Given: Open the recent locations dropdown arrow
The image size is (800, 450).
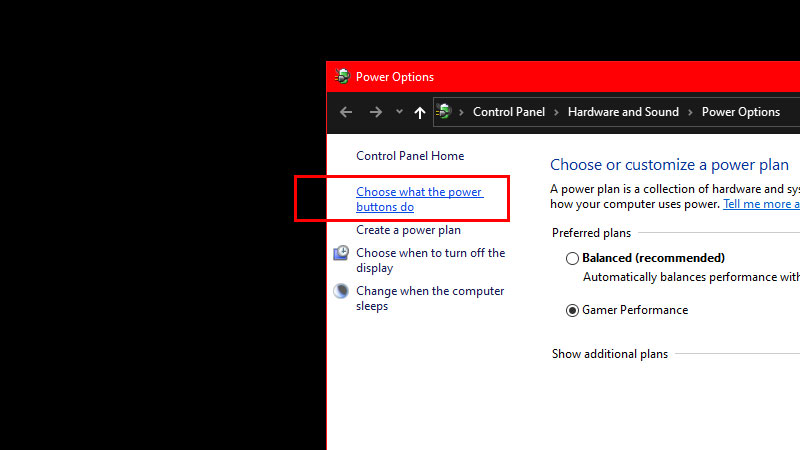Looking at the screenshot, I should [x=399, y=112].
